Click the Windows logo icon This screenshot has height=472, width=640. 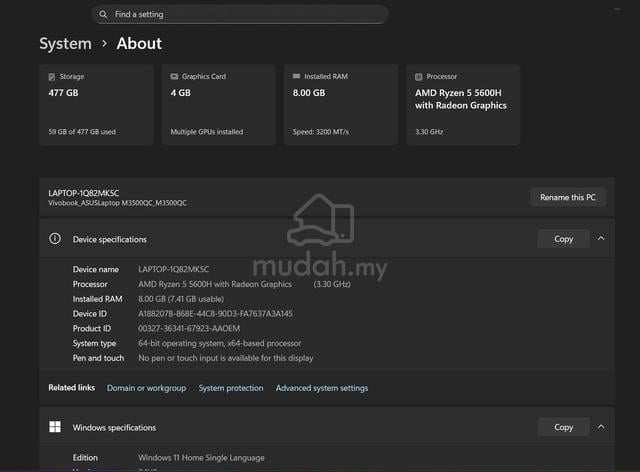click(x=55, y=427)
